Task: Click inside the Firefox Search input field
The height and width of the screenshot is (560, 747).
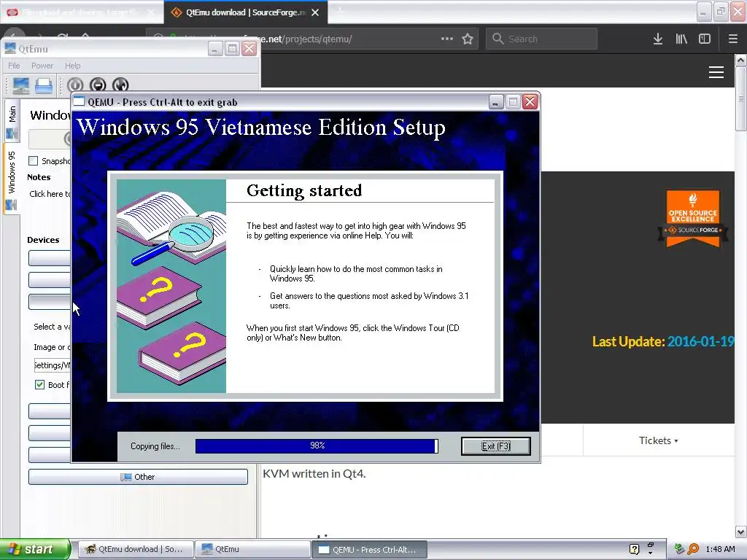Action: tap(541, 39)
